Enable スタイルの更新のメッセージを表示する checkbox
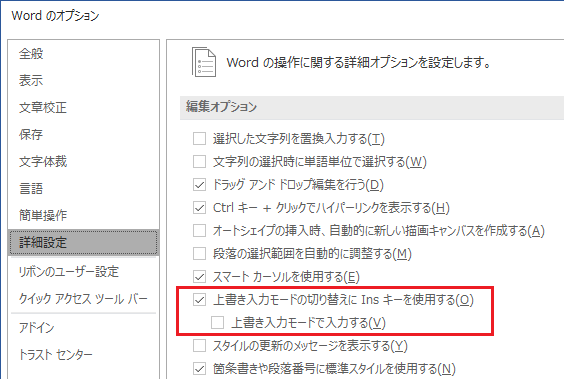Viewport: 564px width, 379px height. click(x=199, y=346)
